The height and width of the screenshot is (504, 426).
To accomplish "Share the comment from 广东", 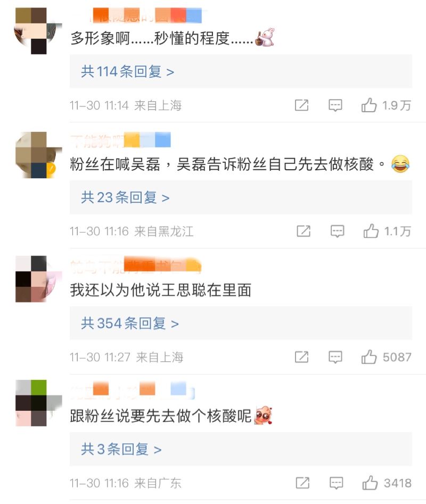I will click(302, 483).
